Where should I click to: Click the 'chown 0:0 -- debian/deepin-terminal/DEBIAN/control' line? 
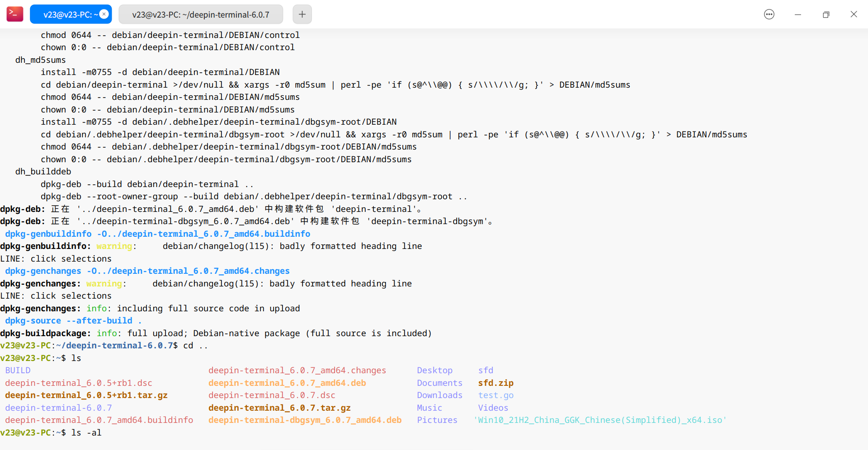click(x=168, y=47)
